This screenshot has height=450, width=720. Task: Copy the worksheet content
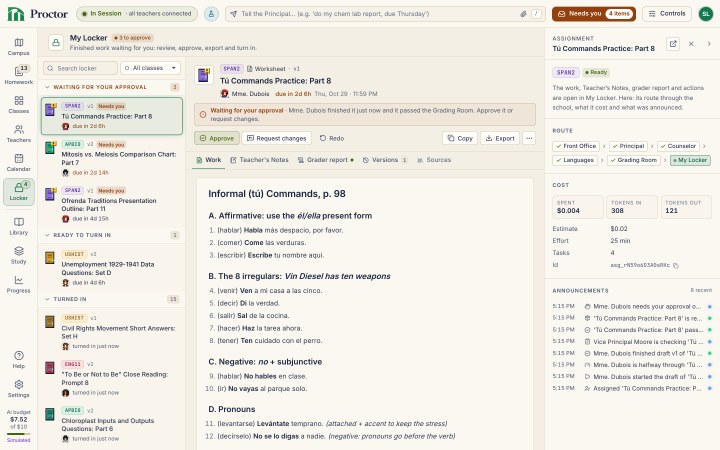tap(460, 138)
